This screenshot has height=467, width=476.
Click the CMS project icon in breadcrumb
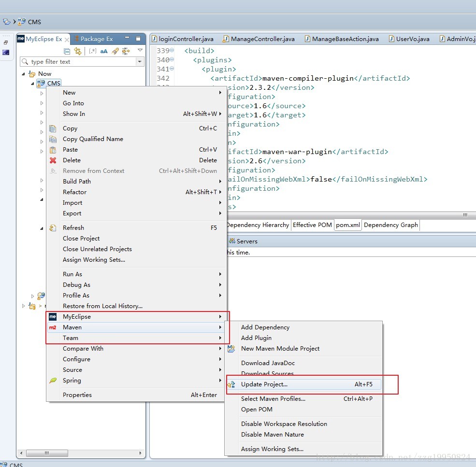[x=22, y=22]
